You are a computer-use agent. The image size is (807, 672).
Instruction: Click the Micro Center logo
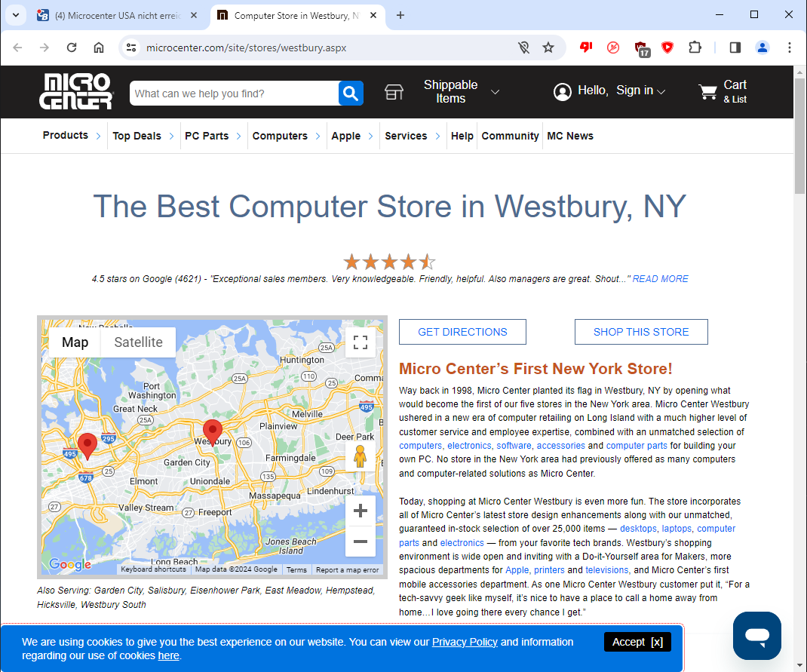(x=76, y=91)
